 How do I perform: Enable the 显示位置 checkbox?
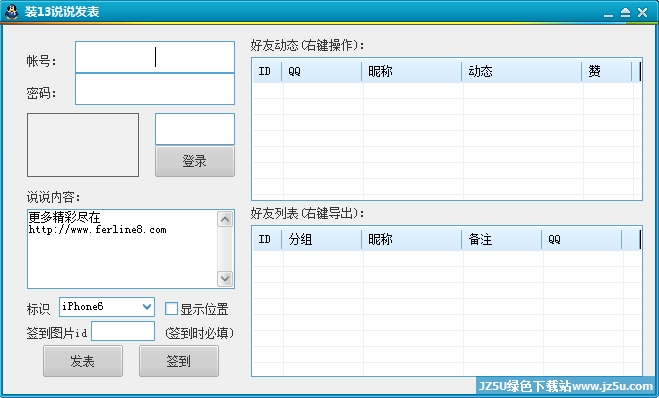click(171, 309)
